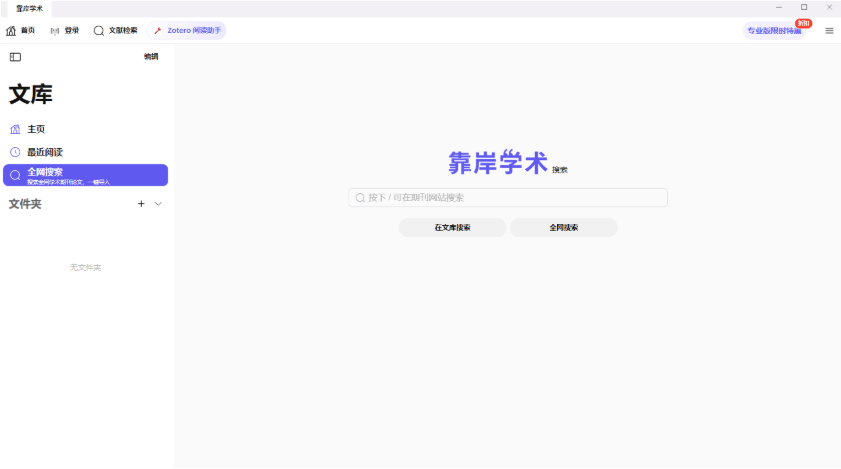The width and height of the screenshot is (841, 469).
Task: Click the 登录 login item
Action: tap(65, 31)
